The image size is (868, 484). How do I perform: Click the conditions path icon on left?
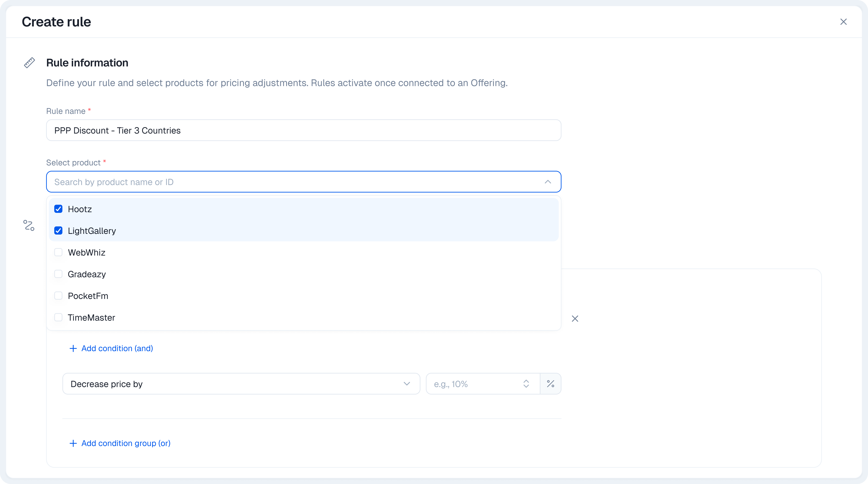point(29,225)
